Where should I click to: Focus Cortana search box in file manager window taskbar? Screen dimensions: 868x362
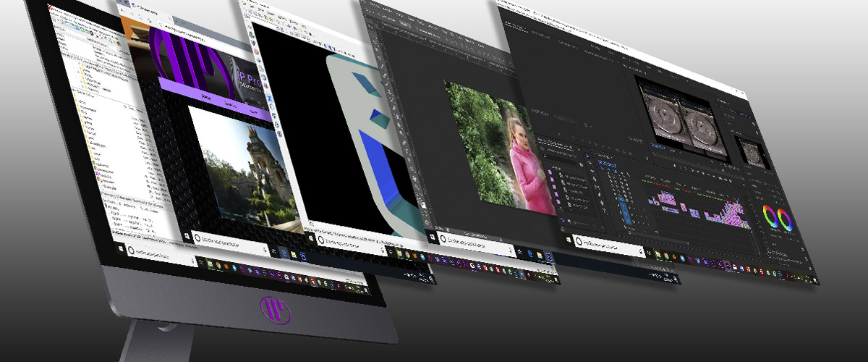point(161,255)
